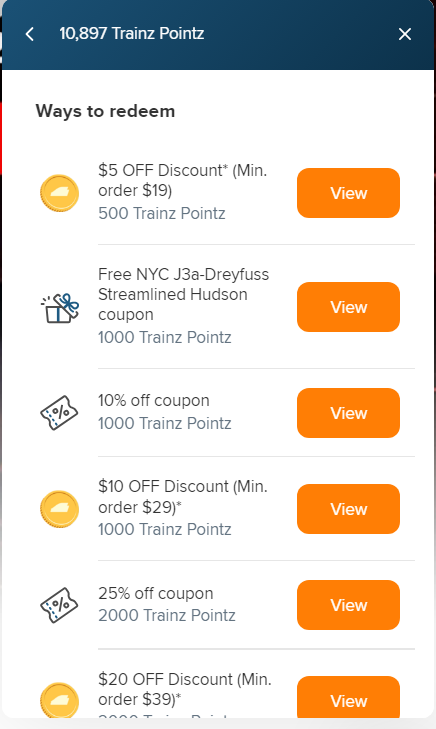Click the percent ticket icon beside 25% off coupon

[59, 605]
